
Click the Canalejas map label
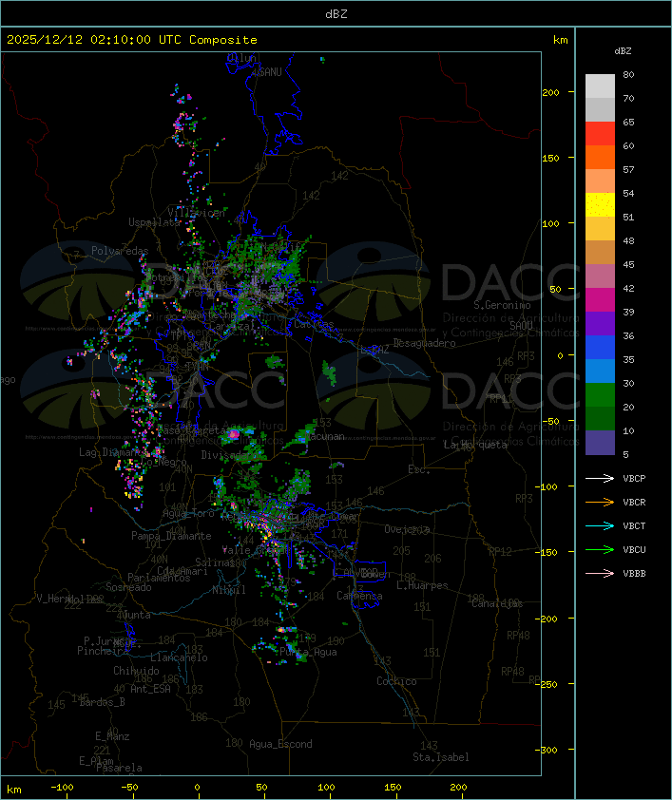coord(497,603)
